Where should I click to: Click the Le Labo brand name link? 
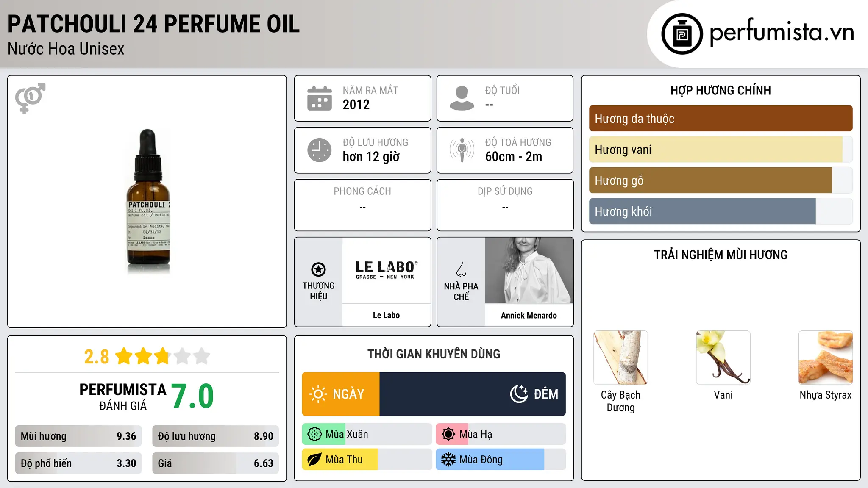(387, 315)
